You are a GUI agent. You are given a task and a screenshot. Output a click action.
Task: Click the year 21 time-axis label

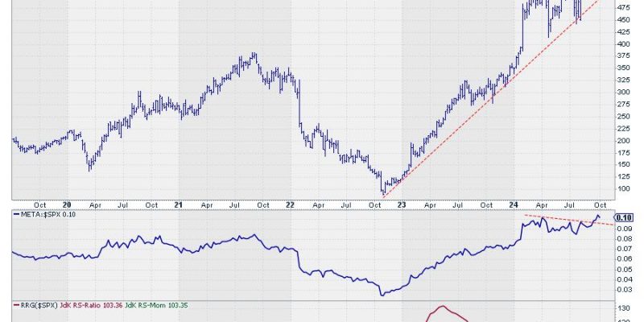click(179, 205)
